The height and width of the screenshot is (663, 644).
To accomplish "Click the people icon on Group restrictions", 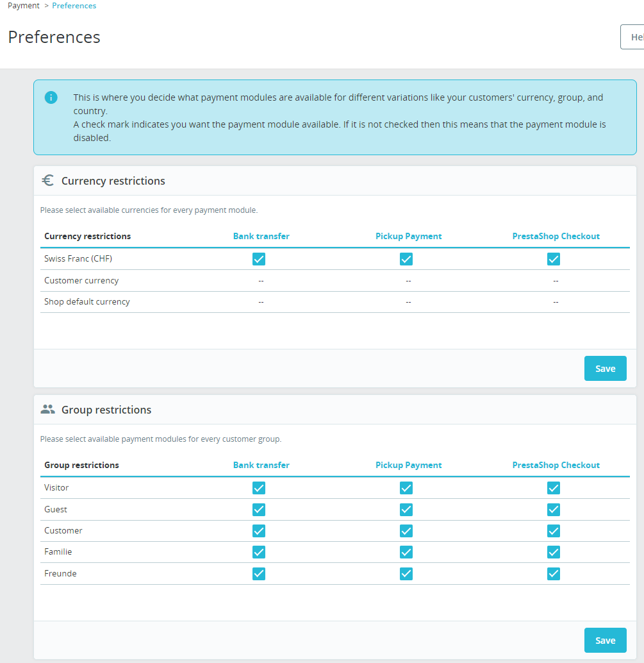I will point(47,408).
